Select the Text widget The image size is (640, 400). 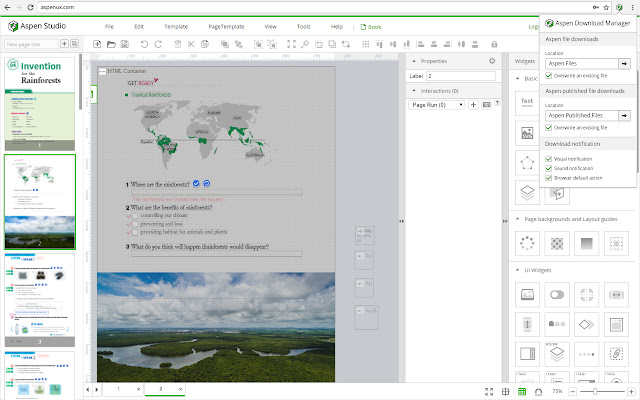pyautogui.click(x=527, y=104)
